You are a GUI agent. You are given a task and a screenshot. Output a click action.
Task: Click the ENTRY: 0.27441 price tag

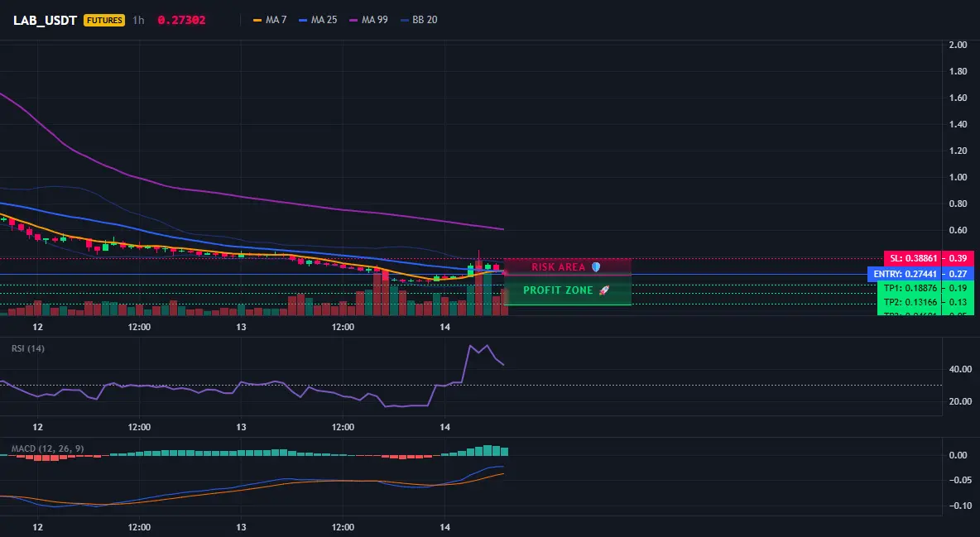pyautogui.click(x=920, y=274)
